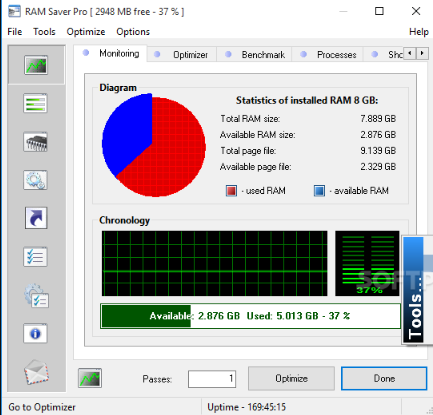Open the Shortcuts arrow sidebar icon
The height and width of the screenshot is (415, 433).
(36, 218)
